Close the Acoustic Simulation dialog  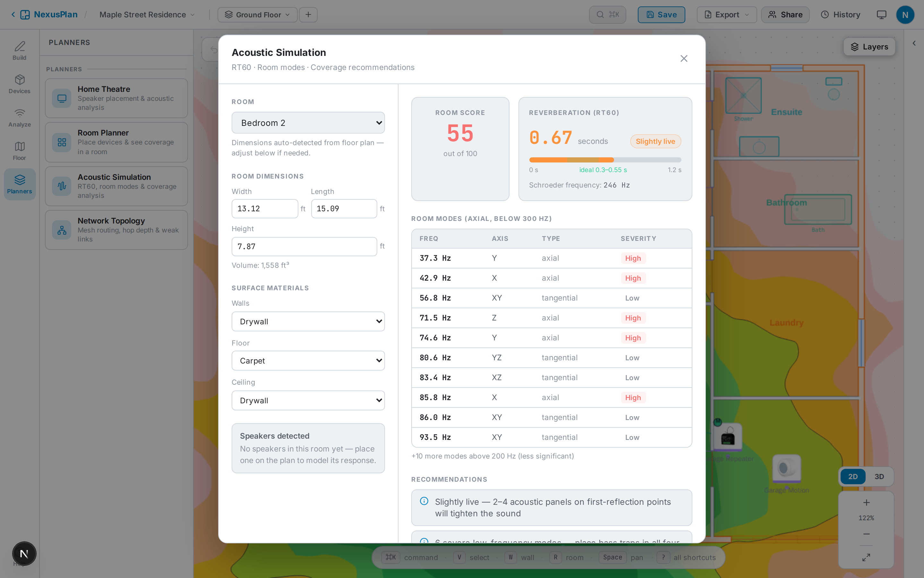click(x=684, y=58)
